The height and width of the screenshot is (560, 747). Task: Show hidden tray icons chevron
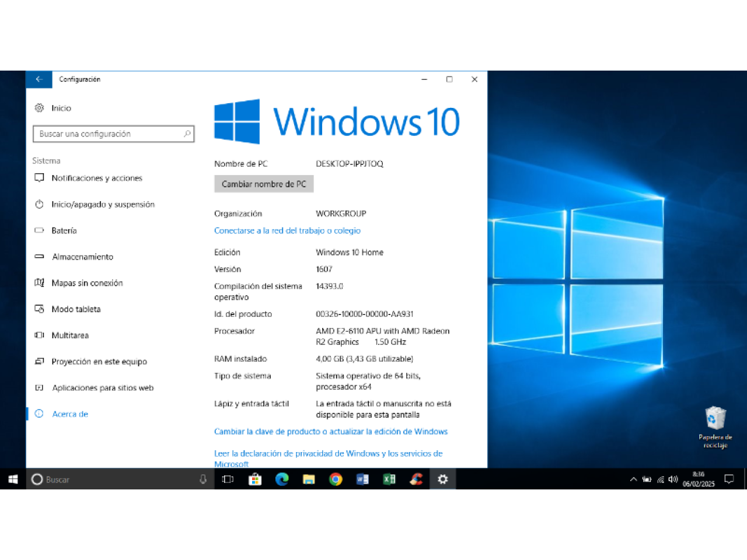pos(633,480)
